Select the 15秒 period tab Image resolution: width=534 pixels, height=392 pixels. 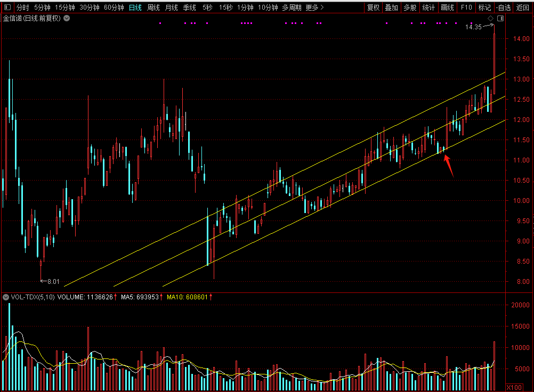pos(226,7)
